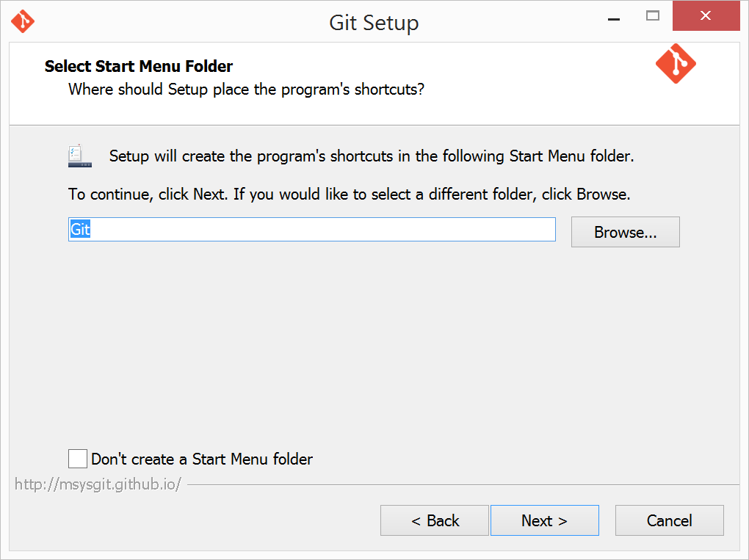Go to the next setup step
Screen dimensions: 749x560
[x=545, y=520]
